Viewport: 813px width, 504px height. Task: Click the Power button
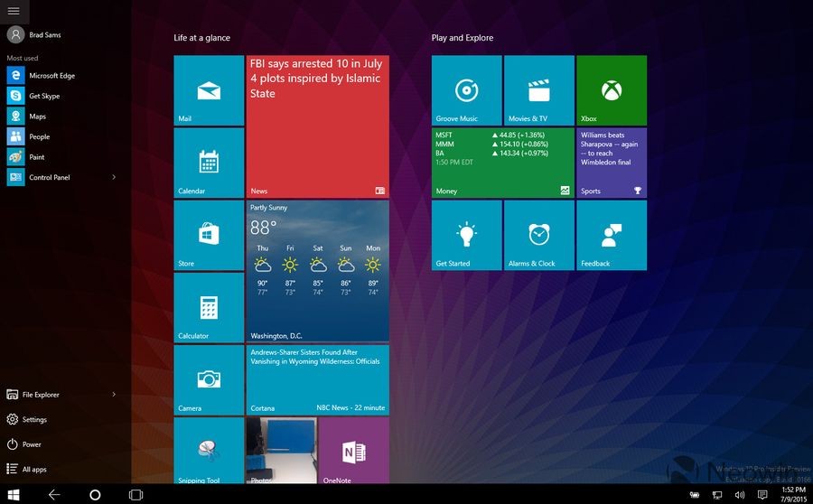(x=23, y=443)
